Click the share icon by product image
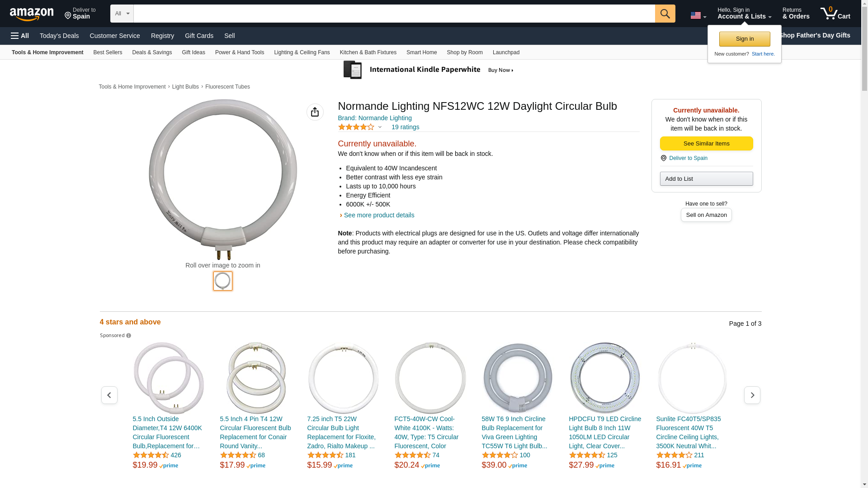Viewport: 868px width, 488px height. [315, 112]
